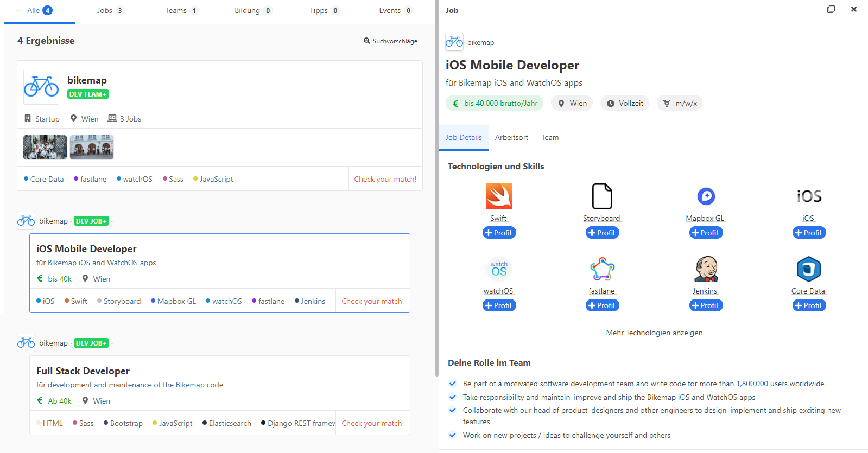
Task: Add Swift to profile with Profil button
Action: point(499,233)
